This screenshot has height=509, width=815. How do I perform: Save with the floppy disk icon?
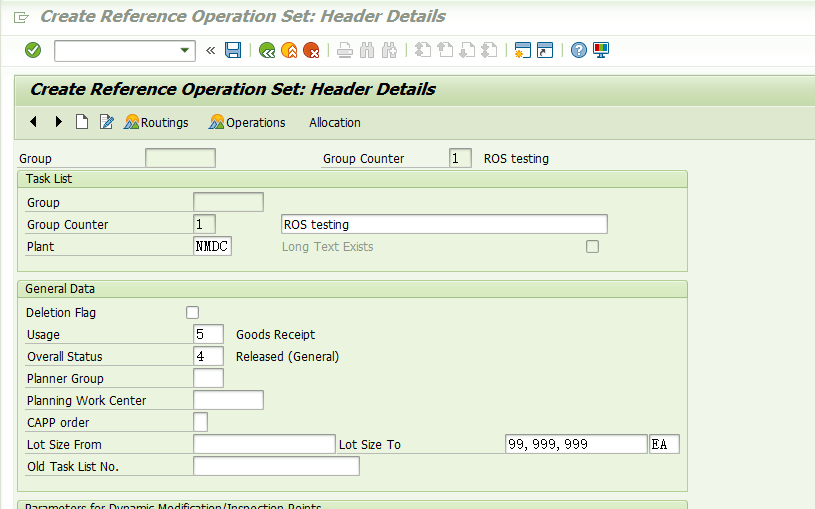[x=233, y=50]
